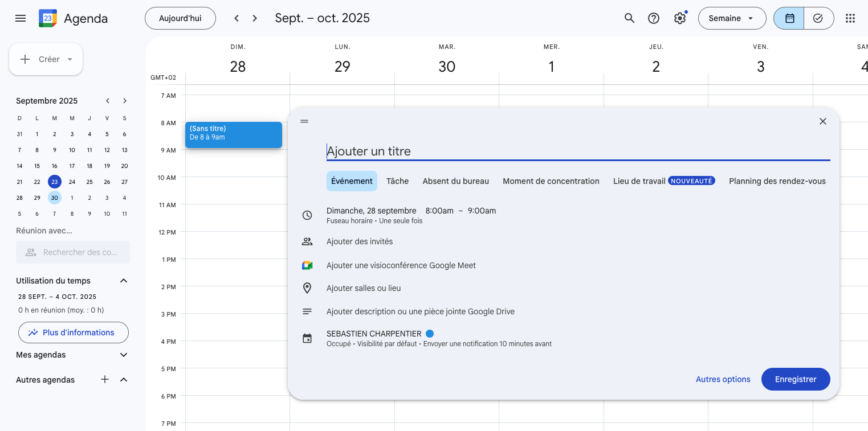This screenshot has width=868, height=431.
Task: Close the event creation dialog
Action: coord(822,121)
